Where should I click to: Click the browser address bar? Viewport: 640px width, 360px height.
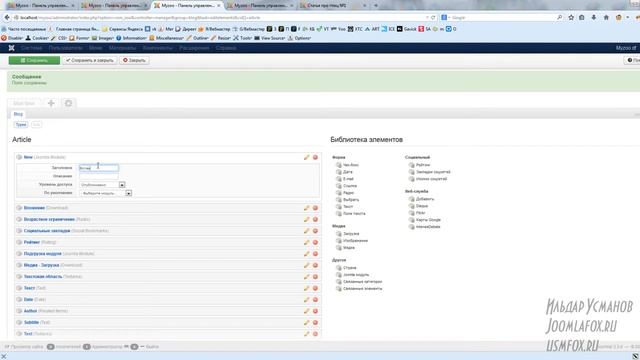220,18
